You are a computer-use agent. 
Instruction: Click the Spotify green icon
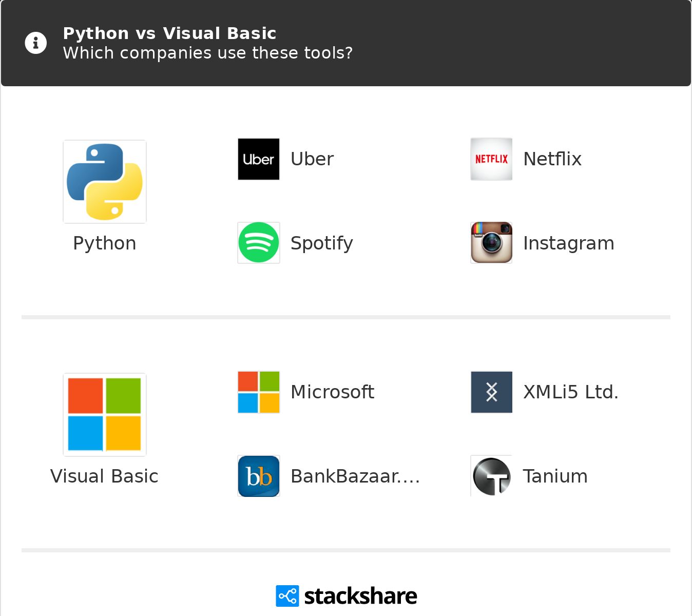click(258, 242)
